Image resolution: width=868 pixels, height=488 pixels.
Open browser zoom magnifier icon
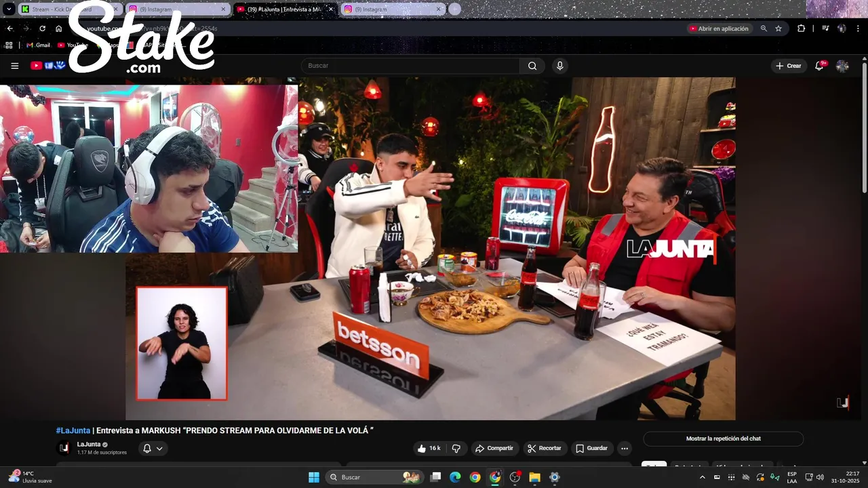coord(764,28)
